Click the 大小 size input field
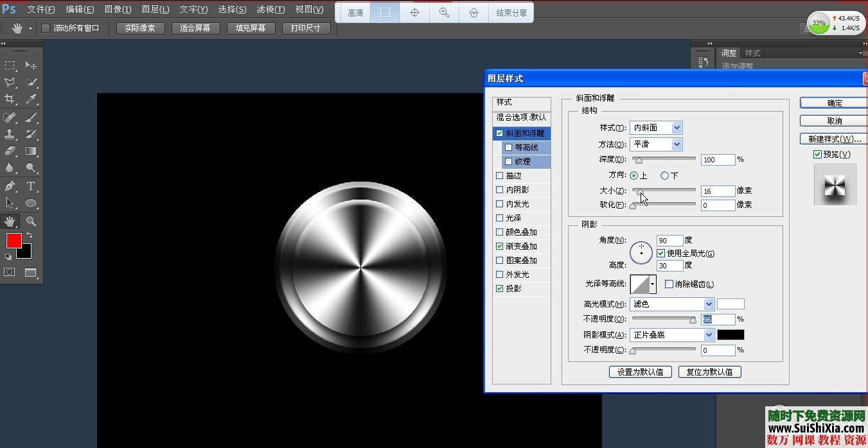 point(718,191)
